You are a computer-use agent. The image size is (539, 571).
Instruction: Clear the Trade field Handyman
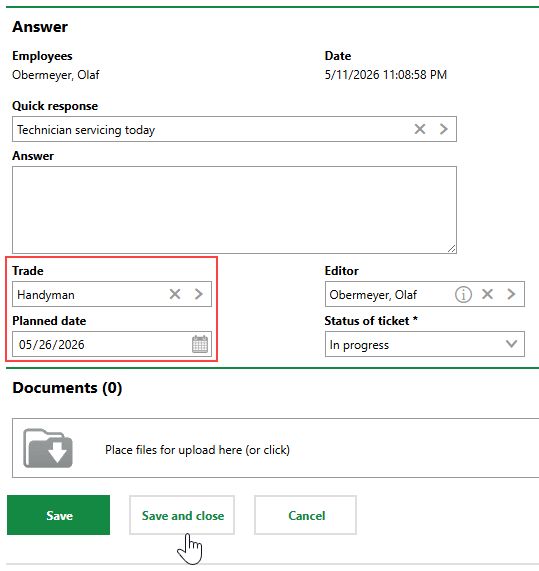[175, 294]
